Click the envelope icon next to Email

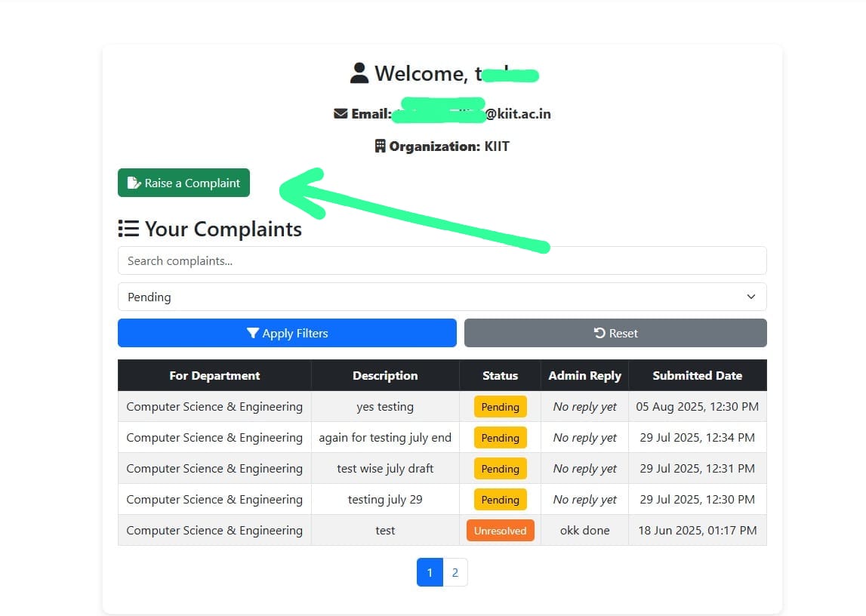341,114
